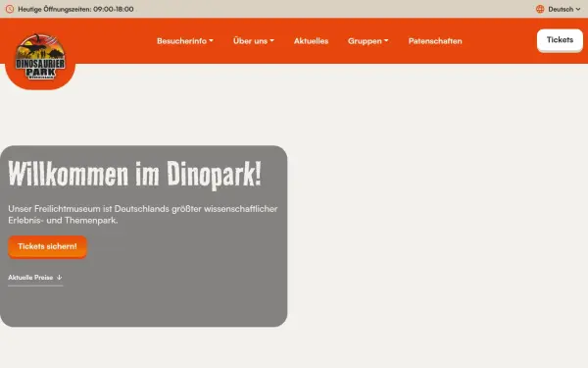
Task: Click the clock icon beside opening hours
Action: pyautogui.click(x=10, y=9)
